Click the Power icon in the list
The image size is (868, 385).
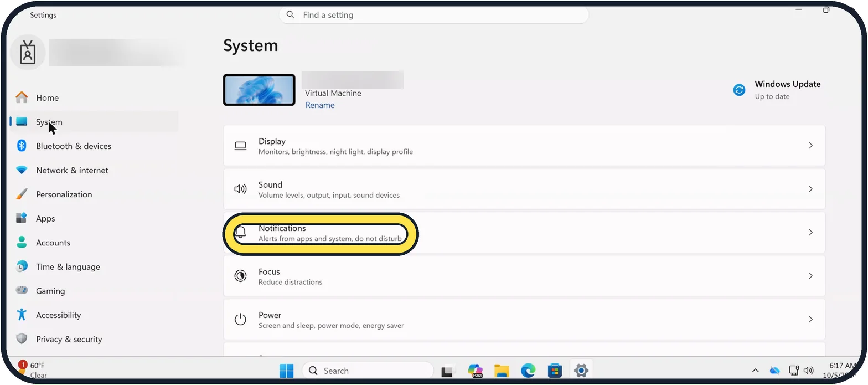pos(240,319)
